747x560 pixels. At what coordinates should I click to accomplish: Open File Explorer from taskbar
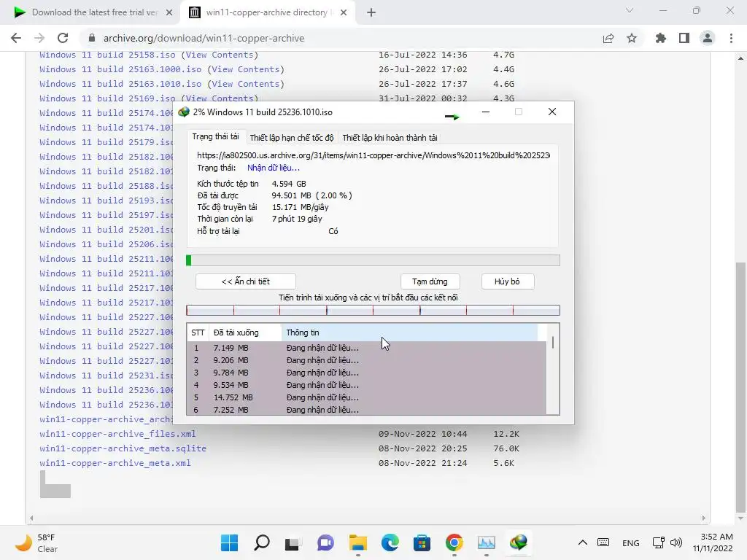357,542
